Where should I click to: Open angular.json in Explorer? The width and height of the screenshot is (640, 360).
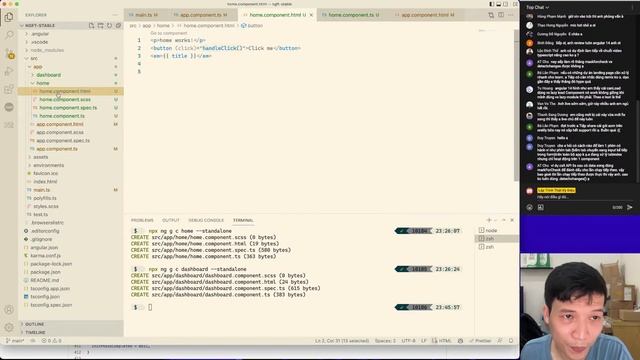tap(44, 247)
